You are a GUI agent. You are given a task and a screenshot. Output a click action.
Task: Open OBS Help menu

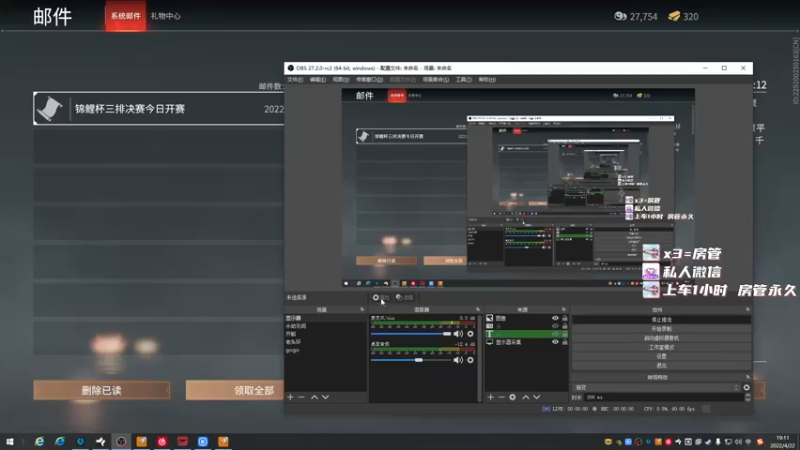point(487,80)
